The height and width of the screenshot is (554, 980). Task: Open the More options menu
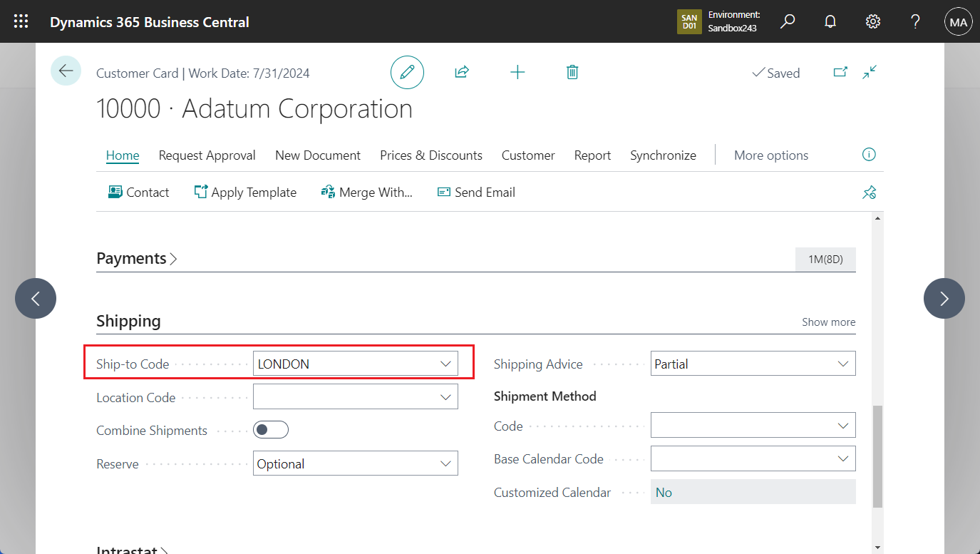pos(771,155)
